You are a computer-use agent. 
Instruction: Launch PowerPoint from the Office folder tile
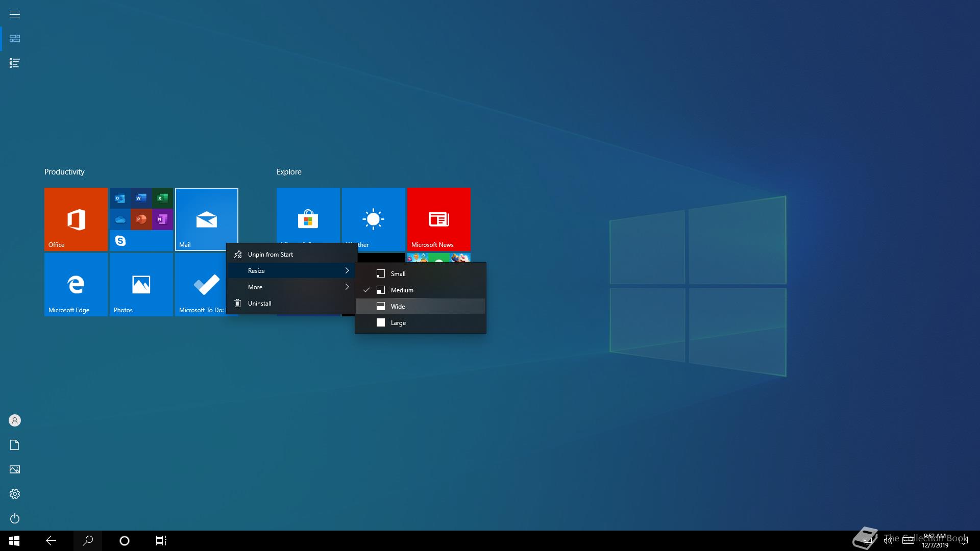point(141,219)
